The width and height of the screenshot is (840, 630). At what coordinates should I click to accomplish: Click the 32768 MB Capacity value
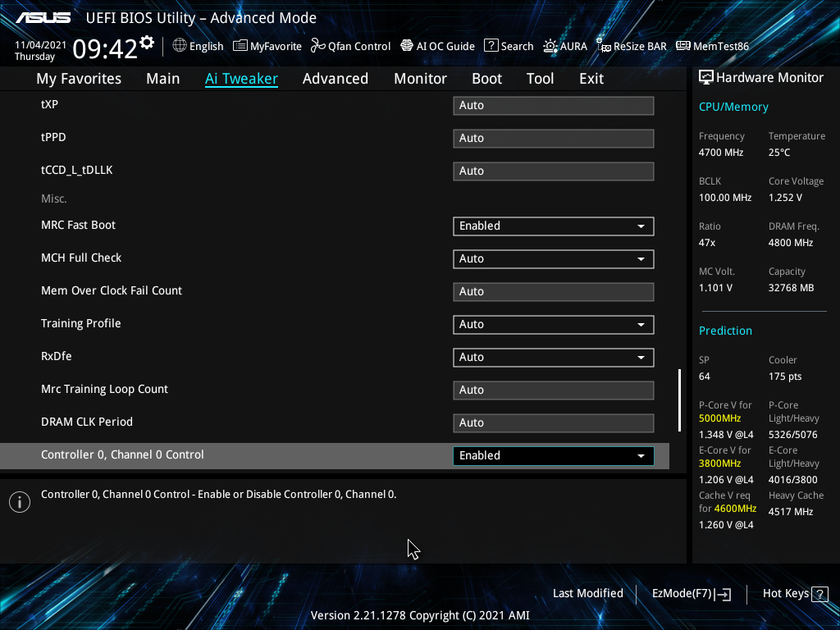pos(792,288)
